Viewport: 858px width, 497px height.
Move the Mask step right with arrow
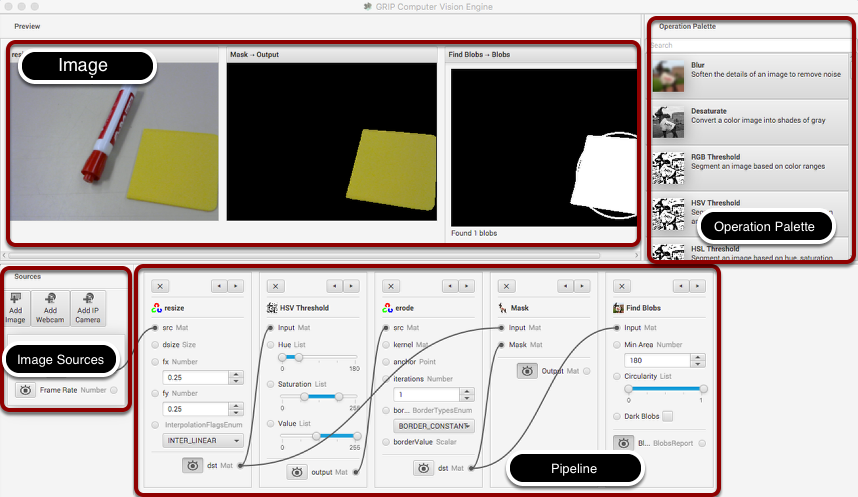tap(584, 286)
